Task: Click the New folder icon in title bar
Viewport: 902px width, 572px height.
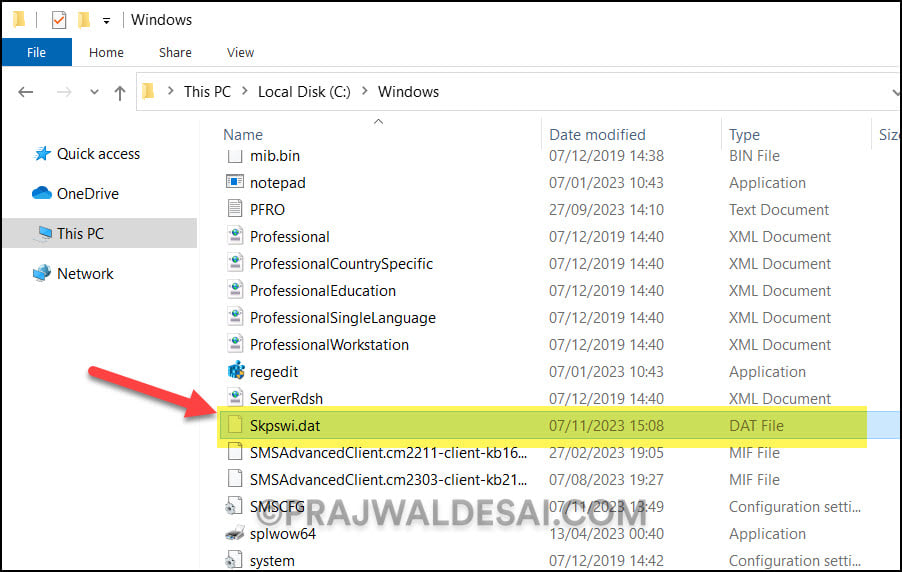Action: (x=84, y=20)
